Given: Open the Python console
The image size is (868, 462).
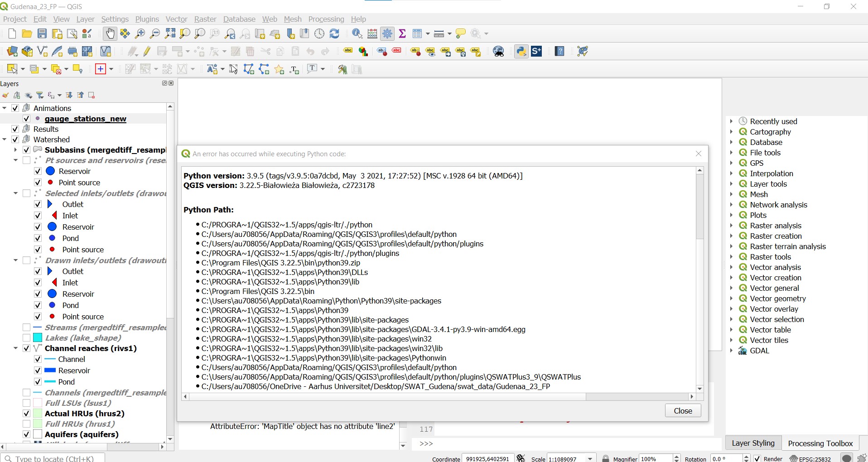Looking at the screenshot, I should pyautogui.click(x=521, y=51).
